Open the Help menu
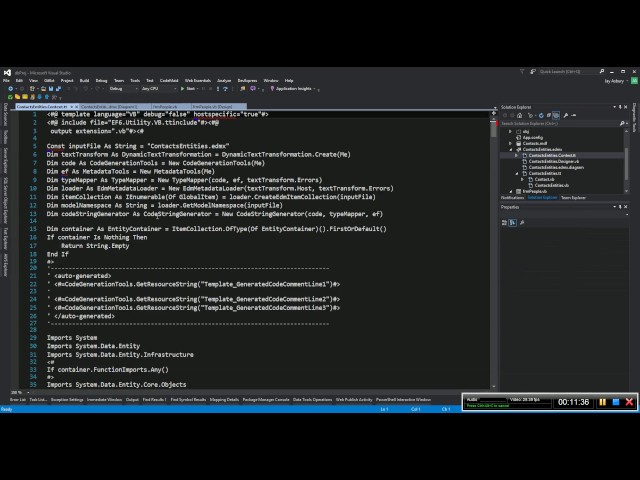This screenshot has width=640, height=480. [289, 80]
